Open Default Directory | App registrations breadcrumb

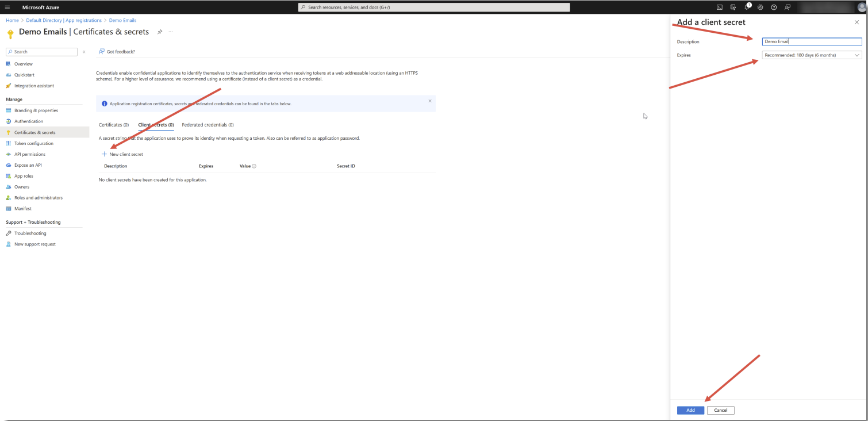64,20
